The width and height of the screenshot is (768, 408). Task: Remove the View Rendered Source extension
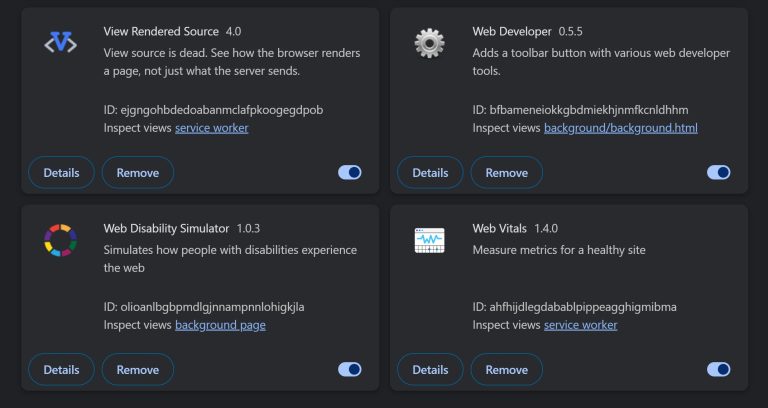(138, 172)
